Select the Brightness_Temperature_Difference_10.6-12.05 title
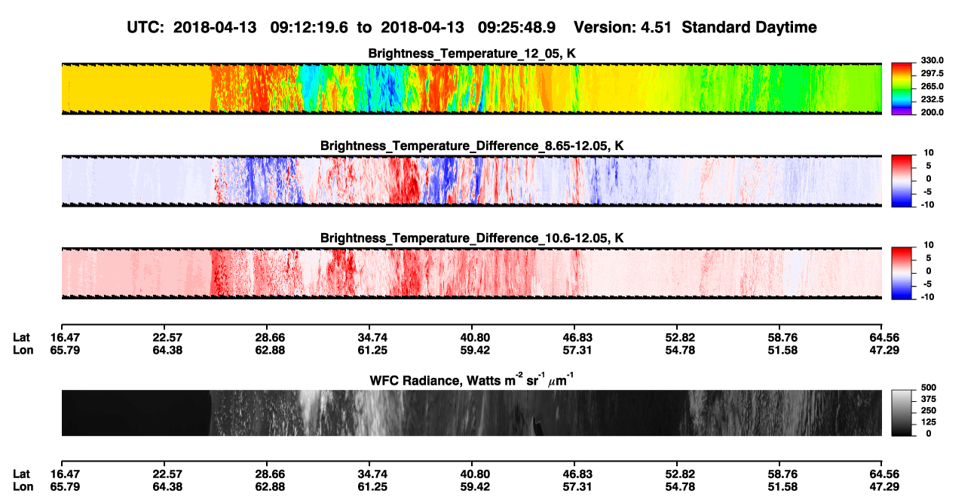The width and height of the screenshot is (980, 503). [x=472, y=238]
